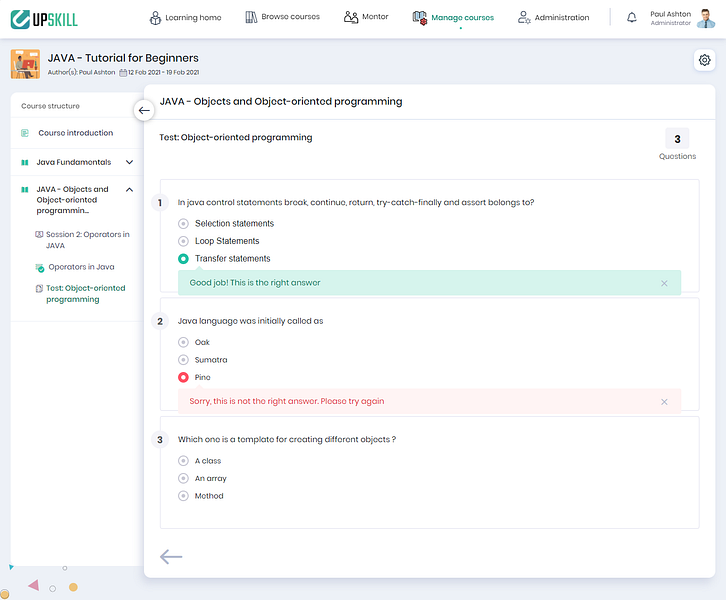The height and width of the screenshot is (600, 726).
Task: Pick 'Method' option
Action: point(183,496)
